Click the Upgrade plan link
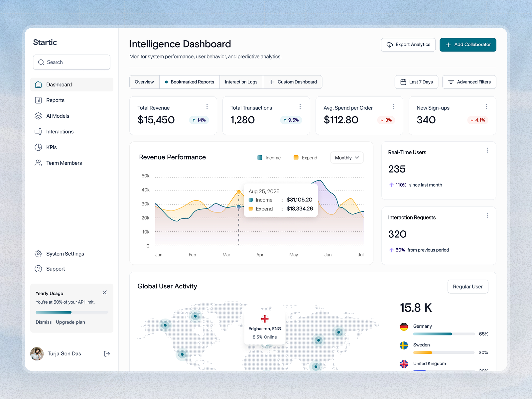532x399 pixels. pos(70,322)
